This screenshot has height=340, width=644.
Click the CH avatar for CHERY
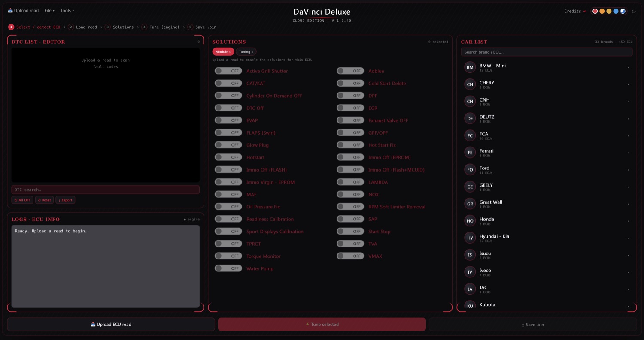click(470, 84)
